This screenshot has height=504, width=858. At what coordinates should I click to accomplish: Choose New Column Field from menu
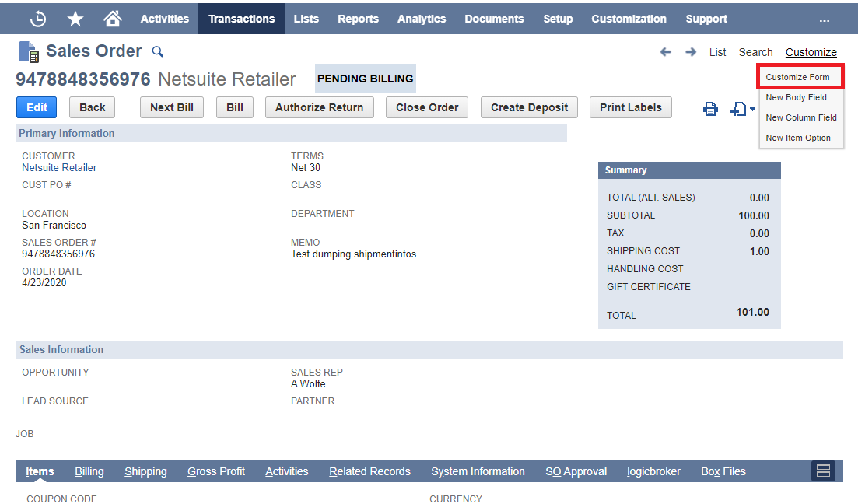pos(800,117)
